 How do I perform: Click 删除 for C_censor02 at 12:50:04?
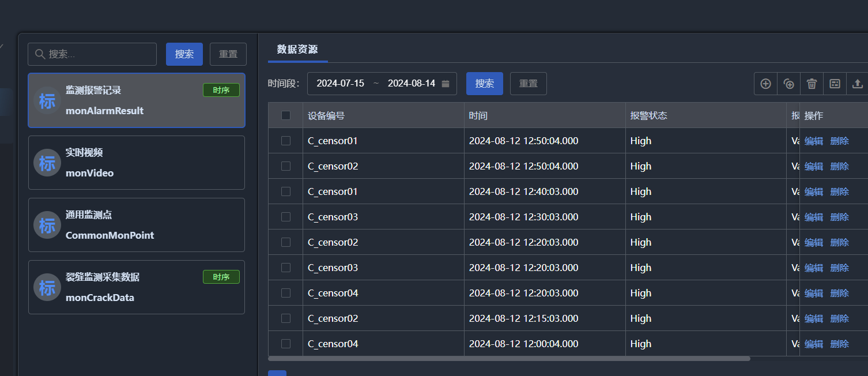(x=840, y=166)
